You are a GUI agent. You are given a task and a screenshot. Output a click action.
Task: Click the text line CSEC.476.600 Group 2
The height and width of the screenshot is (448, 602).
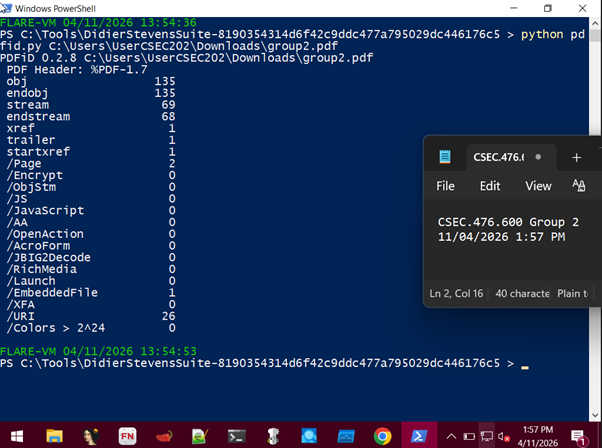click(x=508, y=222)
